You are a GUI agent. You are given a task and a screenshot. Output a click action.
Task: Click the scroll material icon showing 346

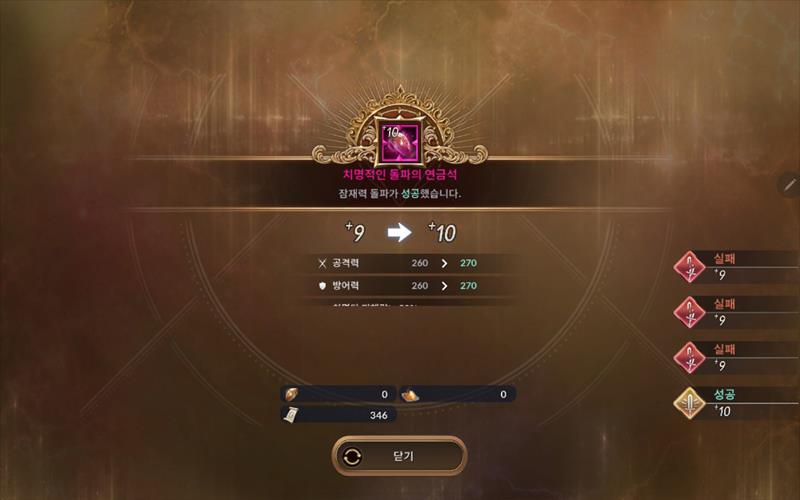291,415
